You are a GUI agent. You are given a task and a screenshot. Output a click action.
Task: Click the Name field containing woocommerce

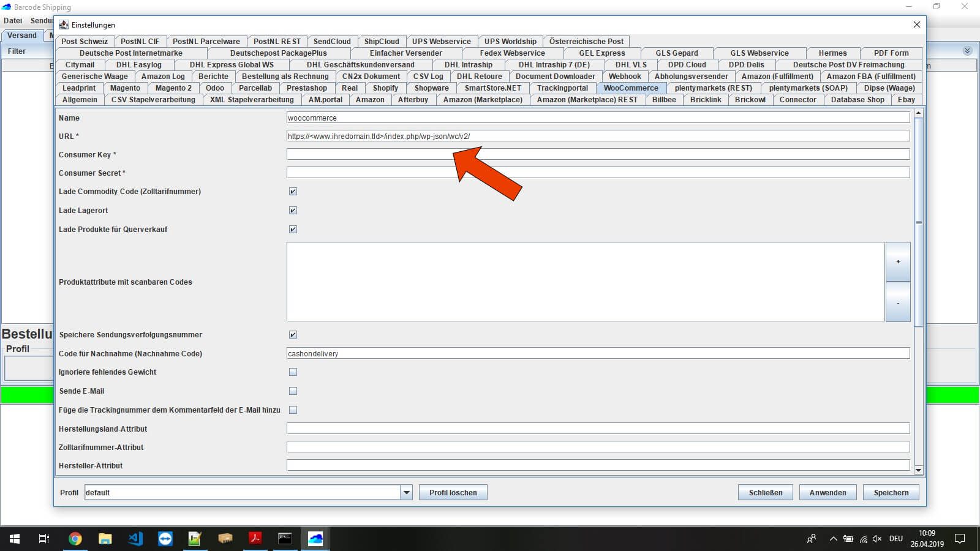pyautogui.click(x=598, y=118)
